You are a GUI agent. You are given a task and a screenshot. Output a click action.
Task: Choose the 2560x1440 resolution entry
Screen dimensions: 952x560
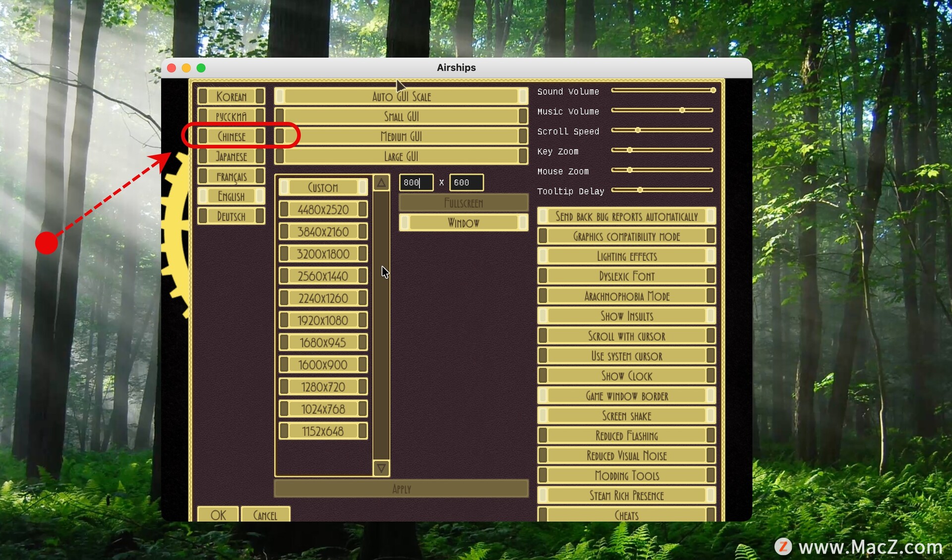coord(323,276)
